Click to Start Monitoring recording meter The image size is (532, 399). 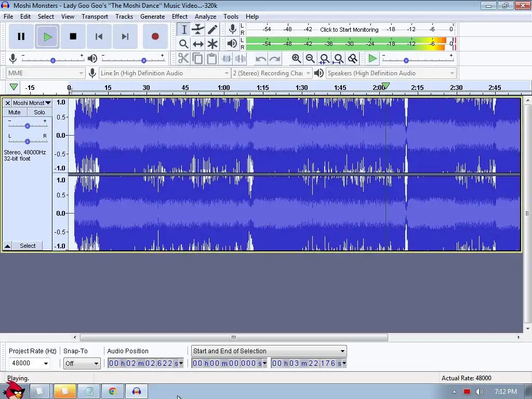click(x=350, y=30)
